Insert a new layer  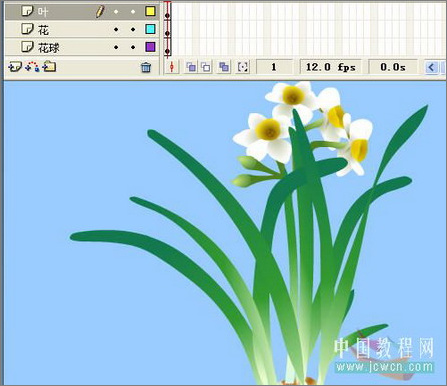coord(15,67)
